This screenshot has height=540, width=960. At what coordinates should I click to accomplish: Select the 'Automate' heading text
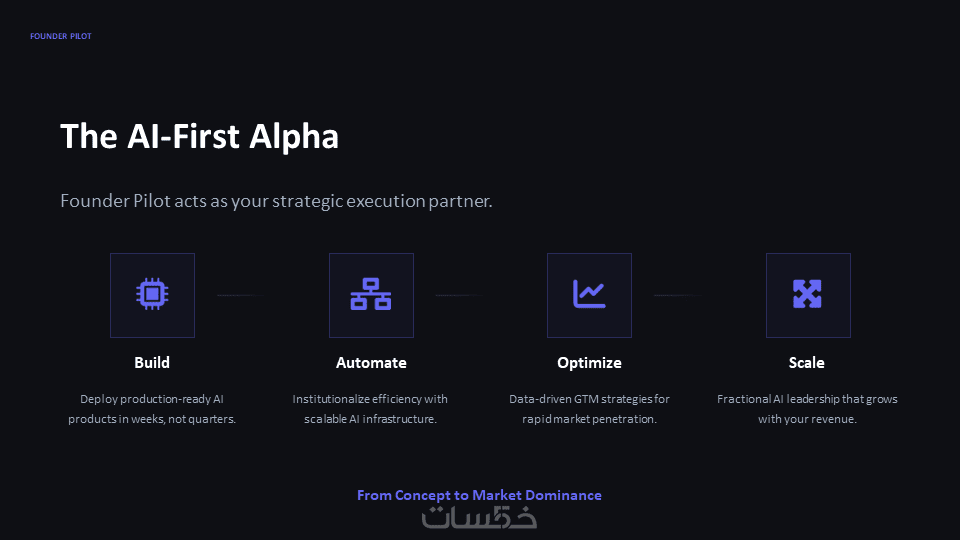point(371,362)
